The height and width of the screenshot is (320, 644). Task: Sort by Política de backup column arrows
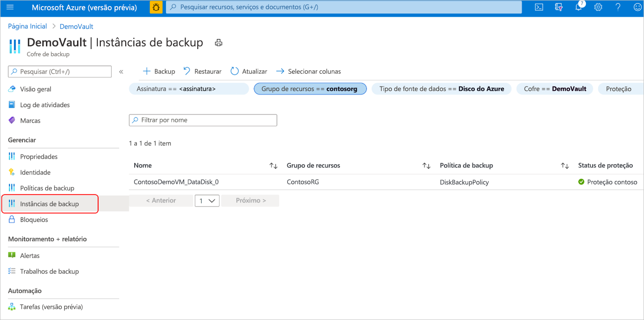click(x=565, y=166)
